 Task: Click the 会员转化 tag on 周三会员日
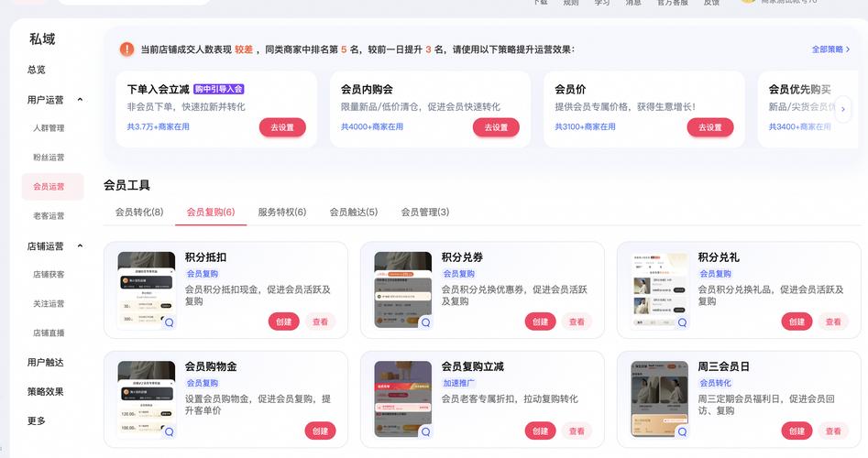point(715,383)
